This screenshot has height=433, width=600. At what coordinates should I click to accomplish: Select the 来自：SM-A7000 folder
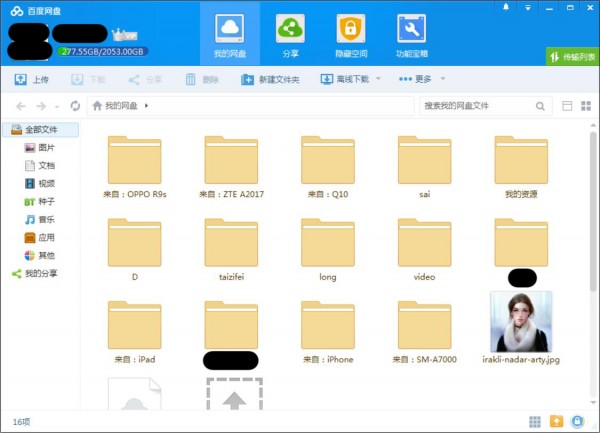pyautogui.click(x=425, y=332)
